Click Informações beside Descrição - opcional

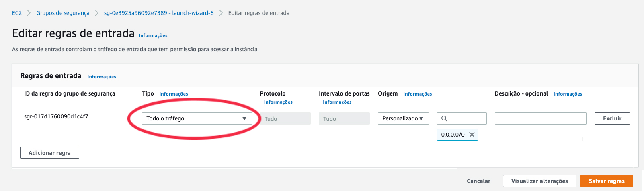[x=568, y=94]
